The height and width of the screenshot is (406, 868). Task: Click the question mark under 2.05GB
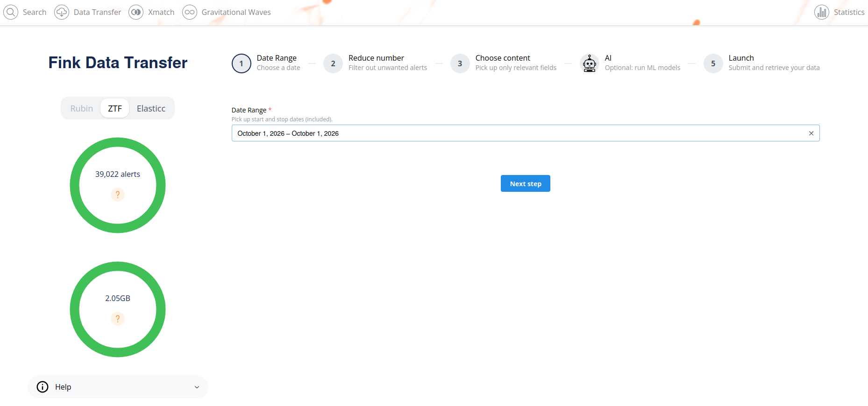coord(118,319)
